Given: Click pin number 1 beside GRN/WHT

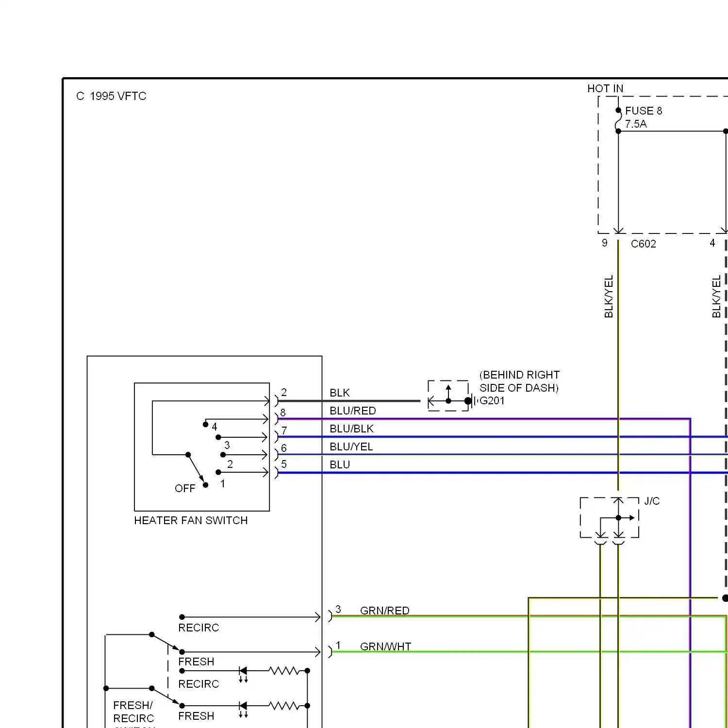Looking at the screenshot, I should (x=338, y=645).
